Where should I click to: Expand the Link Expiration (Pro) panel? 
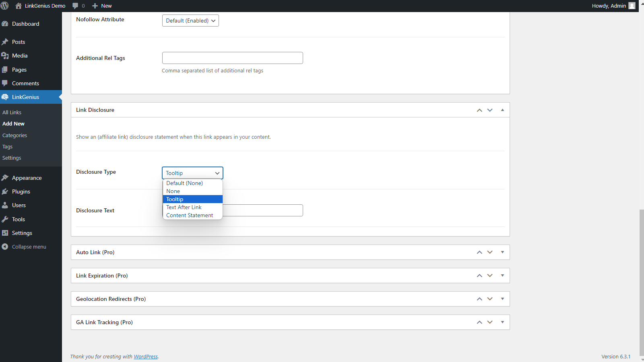(x=502, y=276)
